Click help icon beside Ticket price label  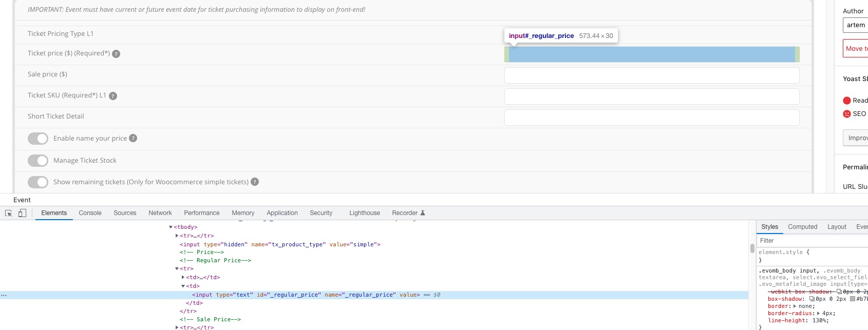pyautogui.click(x=116, y=54)
